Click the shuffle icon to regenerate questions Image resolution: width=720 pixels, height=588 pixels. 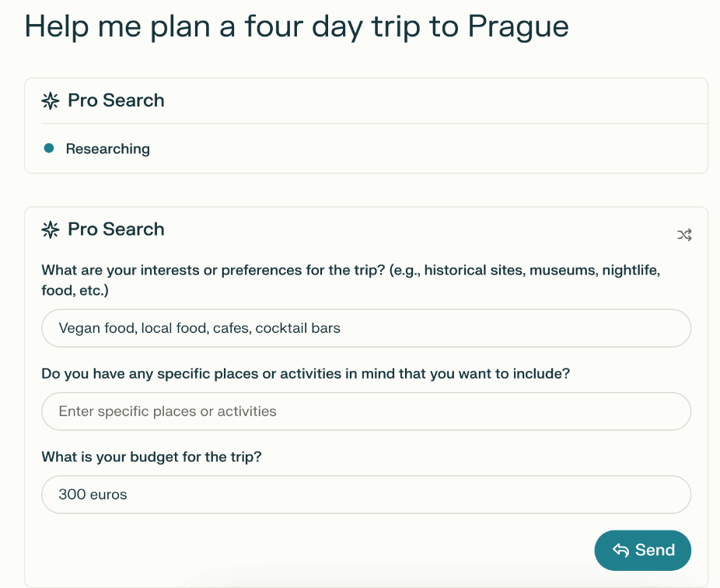pyautogui.click(x=683, y=234)
